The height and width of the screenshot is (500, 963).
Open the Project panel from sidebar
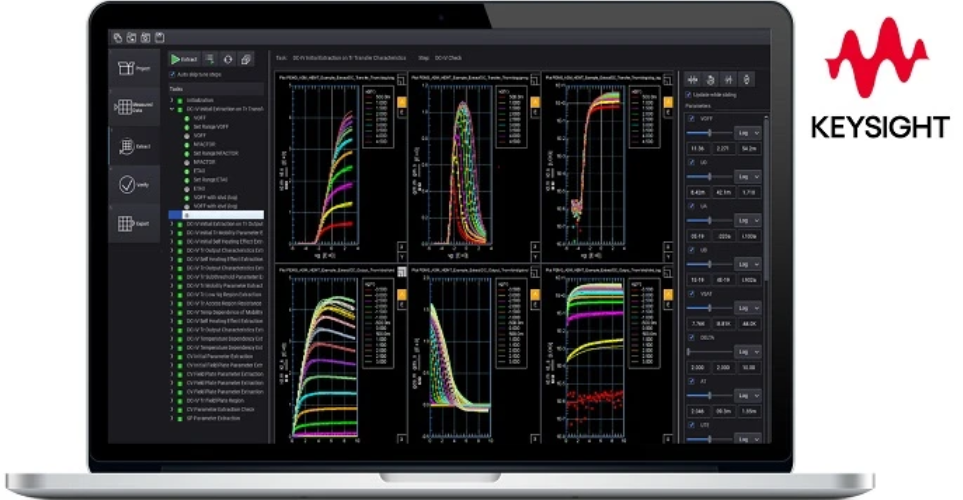134,70
